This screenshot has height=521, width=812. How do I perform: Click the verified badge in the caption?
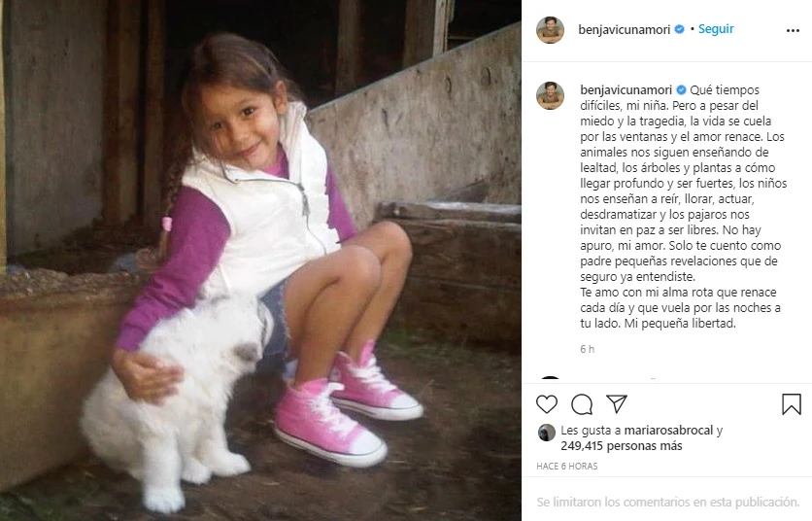click(681, 90)
